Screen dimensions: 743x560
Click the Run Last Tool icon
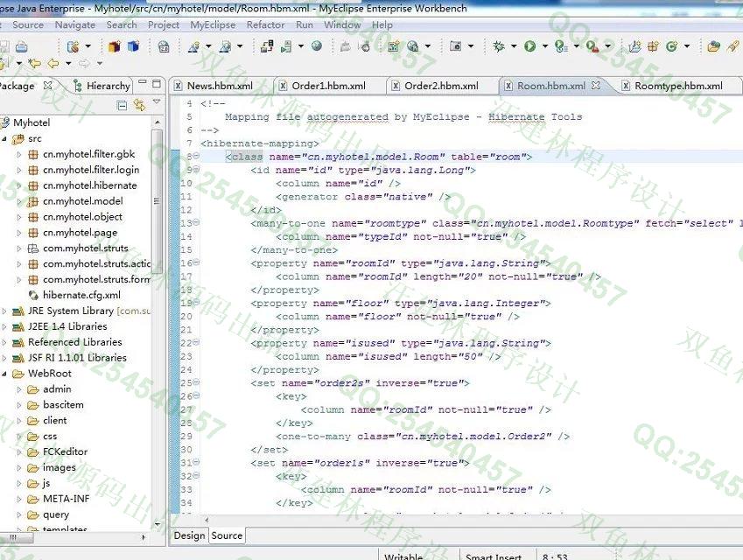coord(561,46)
